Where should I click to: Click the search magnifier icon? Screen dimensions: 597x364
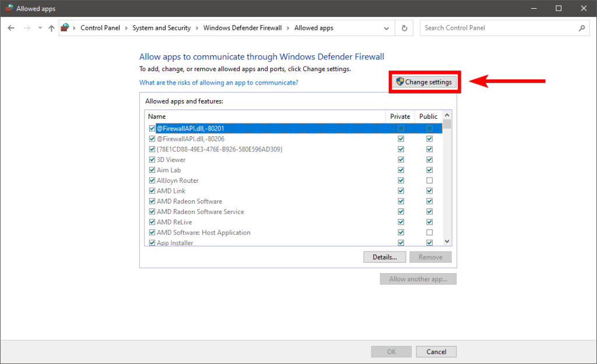pyautogui.click(x=582, y=28)
